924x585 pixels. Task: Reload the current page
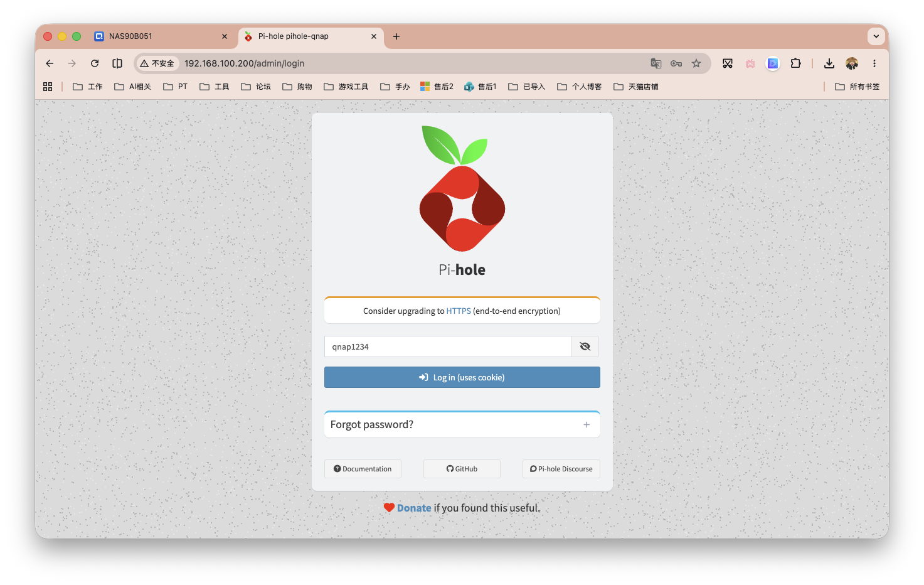click(x=95, y=63)
